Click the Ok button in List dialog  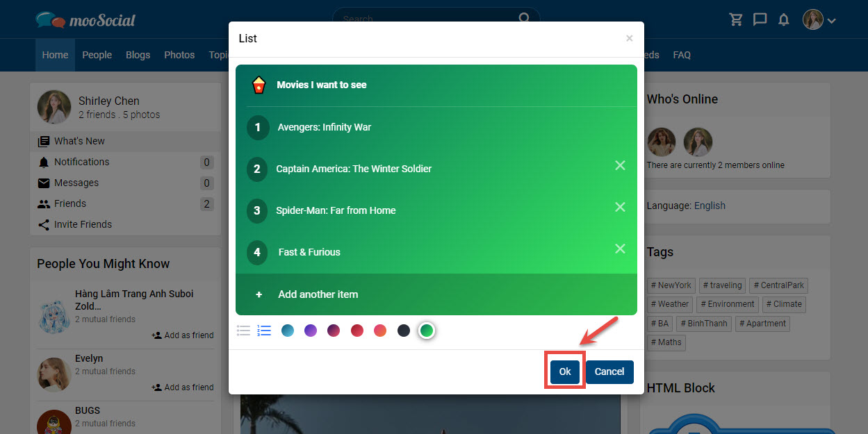(x=565, y=372)
